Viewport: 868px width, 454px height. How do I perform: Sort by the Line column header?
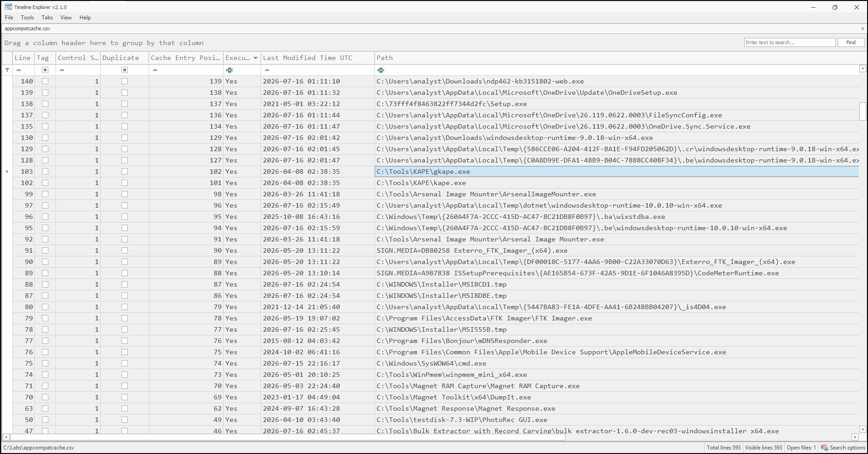pyautogui.click(x=23, y=58)
